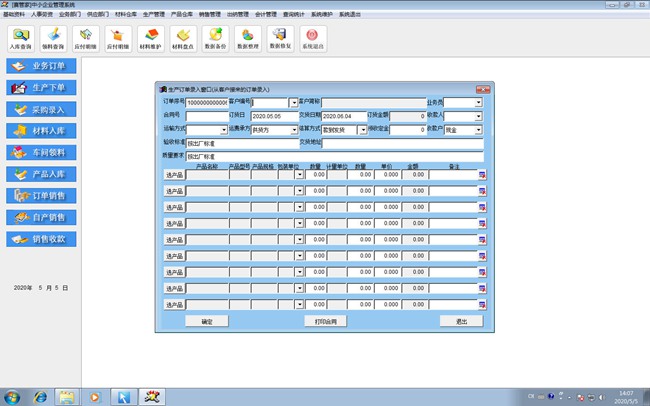Click the 合同号 input field

pyautogui.click(x=207, y=116)
